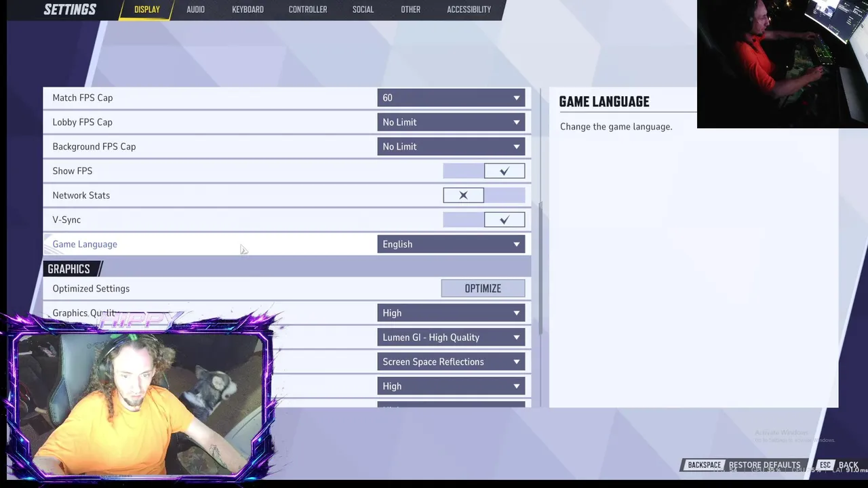
Task: Click the Graphics section header
Action: coord(68,269)
